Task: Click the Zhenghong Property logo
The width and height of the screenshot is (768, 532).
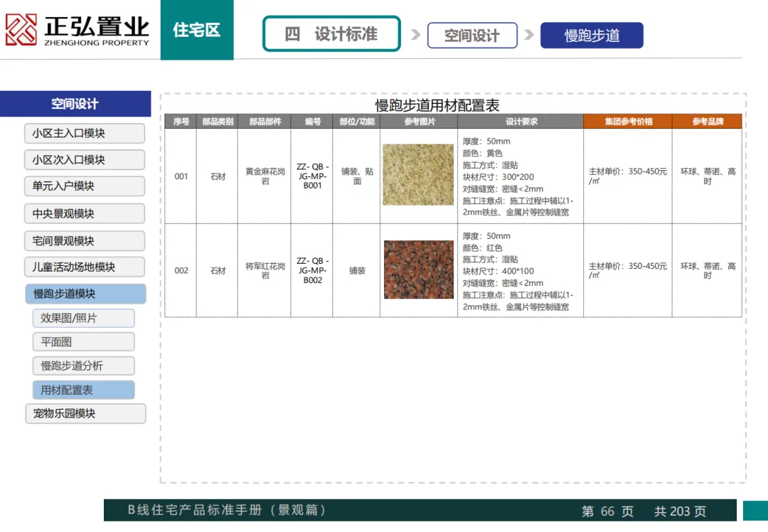Action: point(77,30)
